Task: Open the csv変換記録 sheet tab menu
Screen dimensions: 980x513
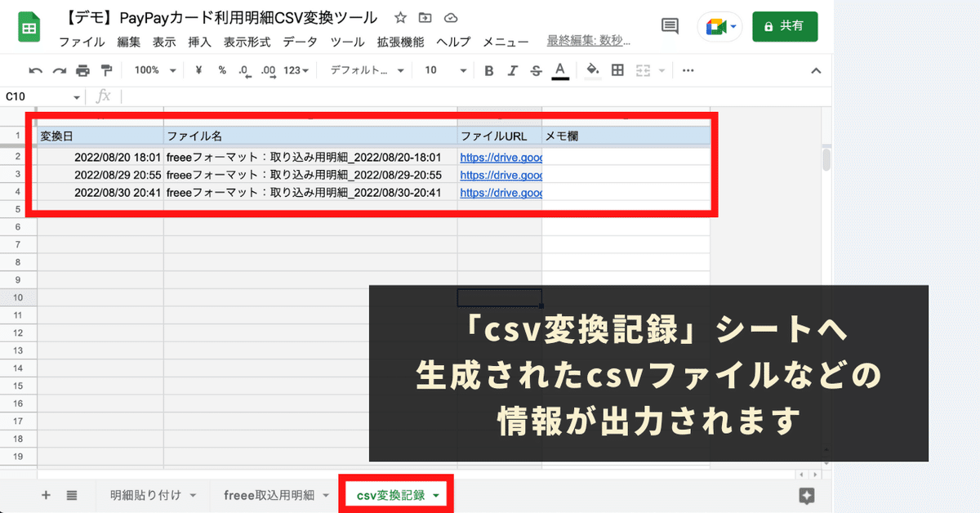Action: point(437,494)
